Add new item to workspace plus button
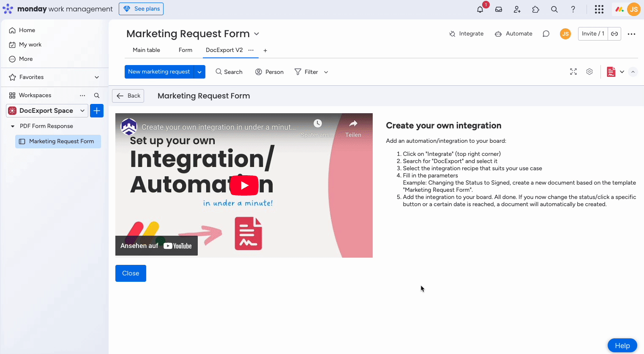The height and width of the screenshot is (354, 644). pyautogui.click(x=97, y=111)
